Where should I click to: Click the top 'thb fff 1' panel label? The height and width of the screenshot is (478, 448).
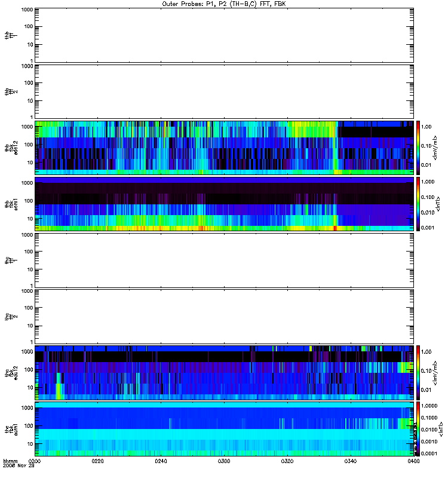point(11,35)
